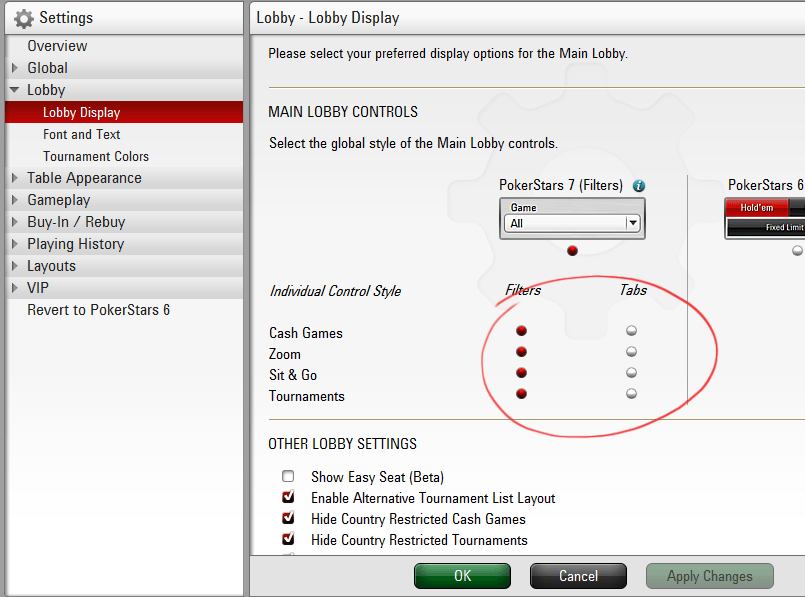805x597 pixels.
Task: Click the Layouts label in sidebar
Action: point(51,266)
